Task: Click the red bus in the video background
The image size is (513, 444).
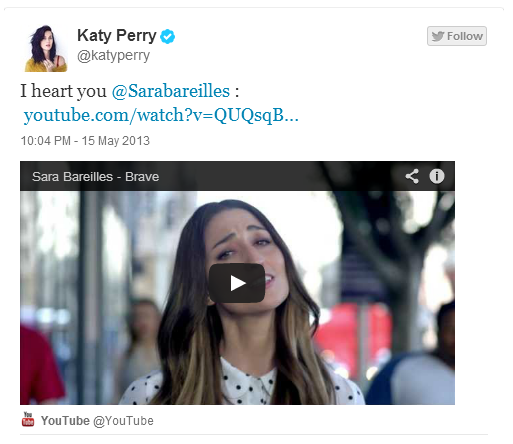Action: click(353, 338)
